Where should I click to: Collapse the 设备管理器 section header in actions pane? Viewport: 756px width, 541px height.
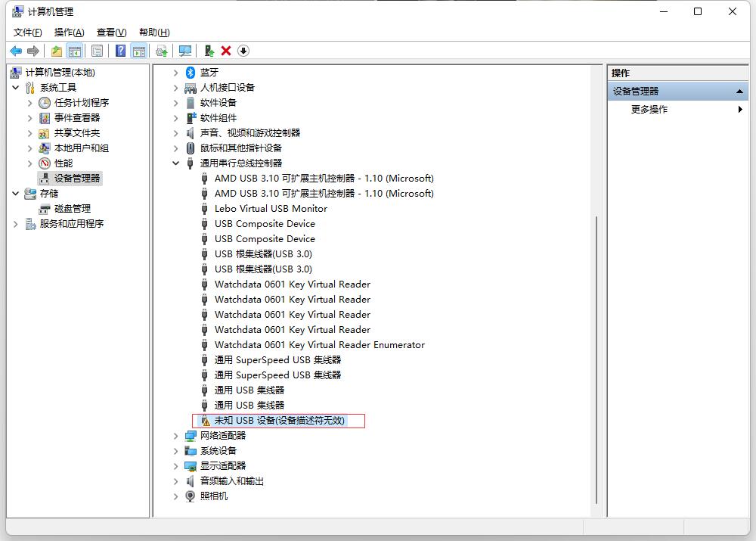pos(739,92)
